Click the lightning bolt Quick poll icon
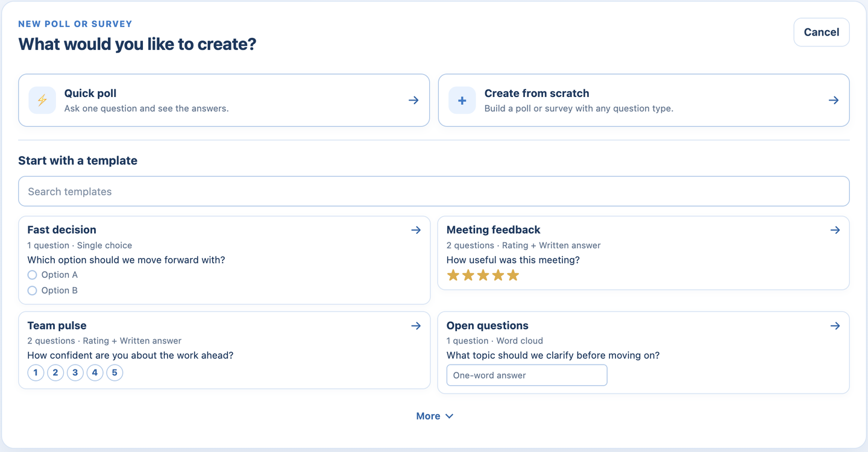This screenshot has height=452, width=868. (42, 100)
